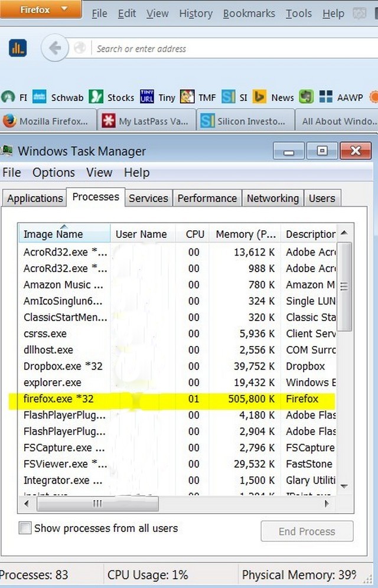Sort by CPU column header
The image size is (378, 588).
click(193, 234)
